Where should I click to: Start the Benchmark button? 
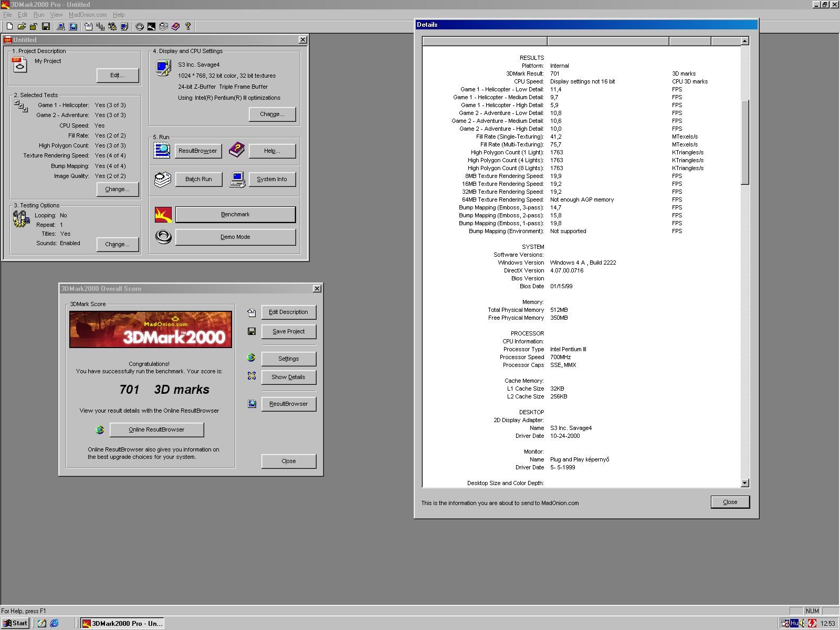[x=235, y=214]
